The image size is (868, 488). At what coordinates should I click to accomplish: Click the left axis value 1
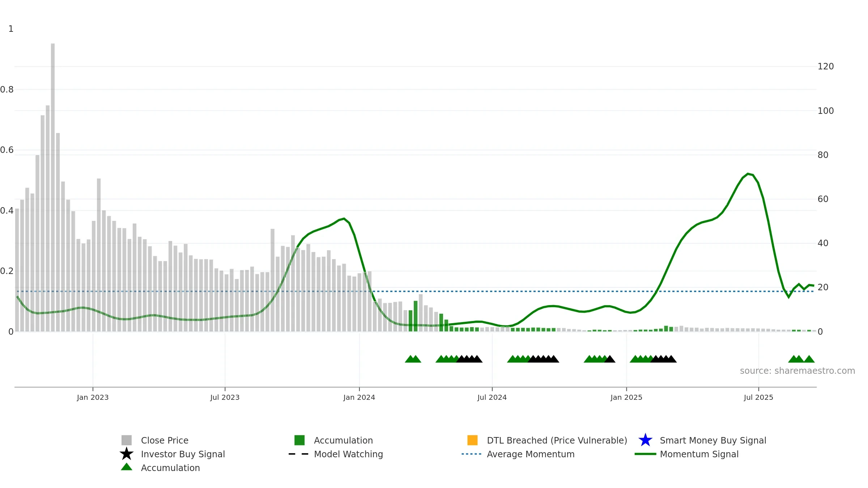tap(11, 29)
